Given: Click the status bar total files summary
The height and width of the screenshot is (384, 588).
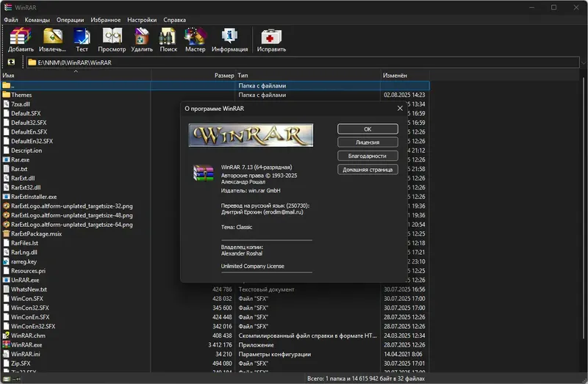Looking at the screenshot, I should (366, 379).
